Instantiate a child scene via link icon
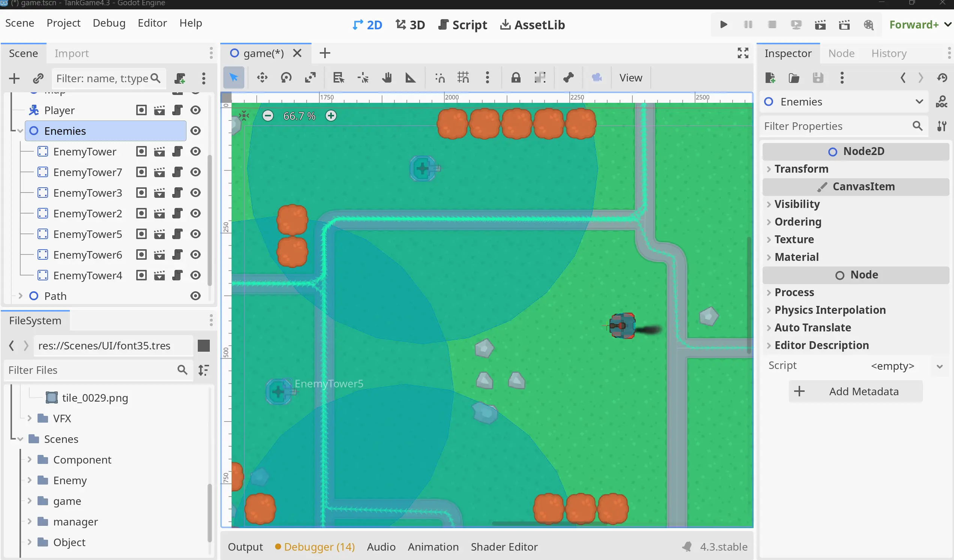954x560 pixels. coord(38,78)
